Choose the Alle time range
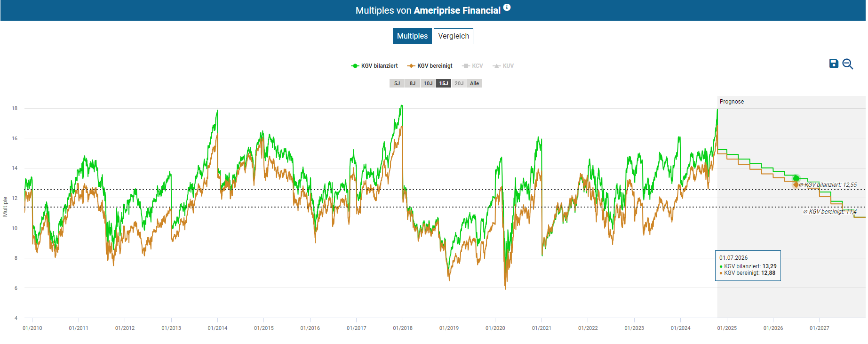The width and height of the screenshot is (868, 344). click(474, 83)
